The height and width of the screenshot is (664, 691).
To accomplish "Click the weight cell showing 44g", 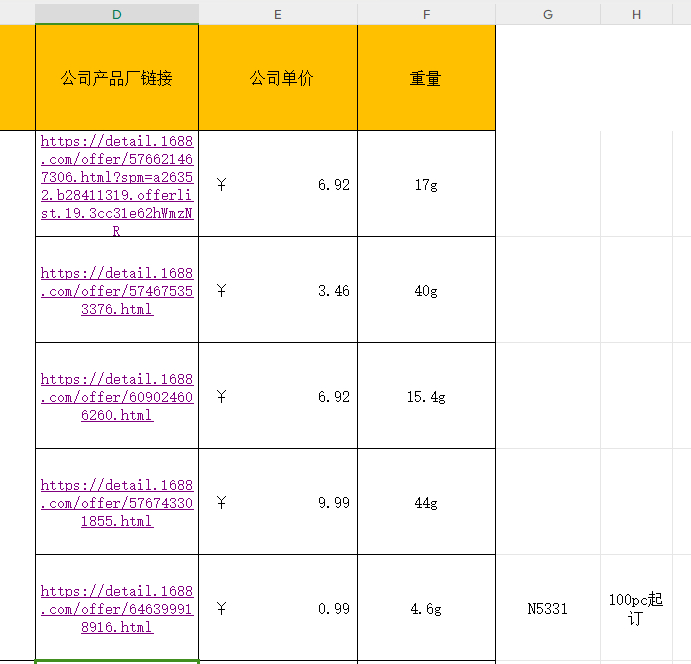I will click(426, 503).
